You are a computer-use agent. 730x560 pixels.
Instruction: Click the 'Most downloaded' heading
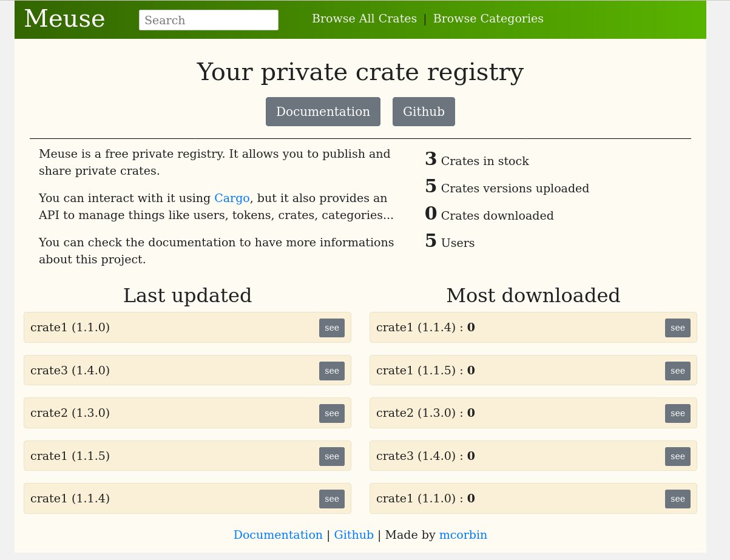pos(533,295)
